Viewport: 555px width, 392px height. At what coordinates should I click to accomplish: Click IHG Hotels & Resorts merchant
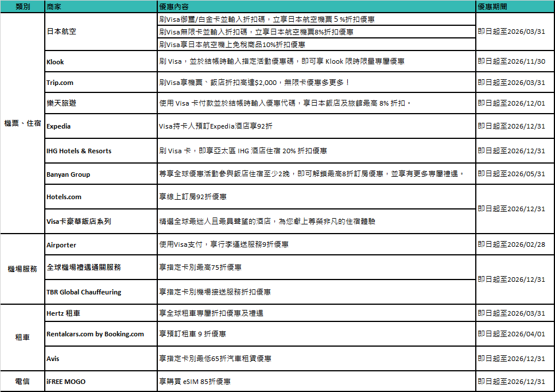click(x=79, y=151)
